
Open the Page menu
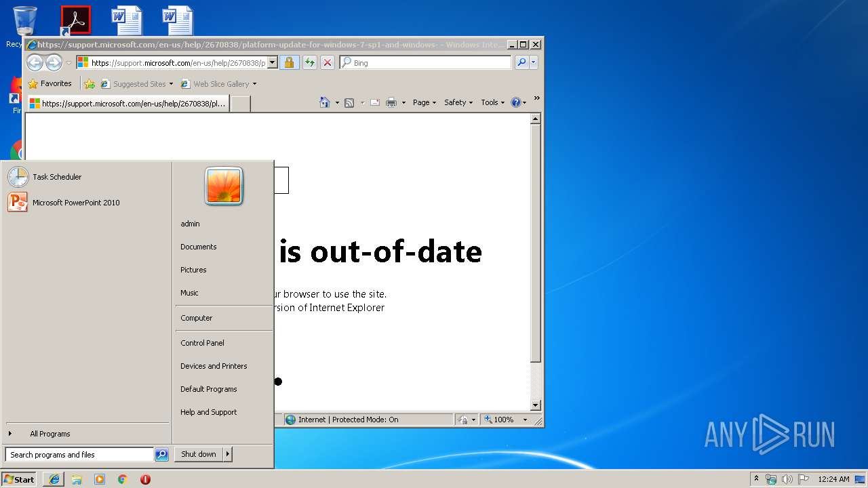[x=425, y=102]
